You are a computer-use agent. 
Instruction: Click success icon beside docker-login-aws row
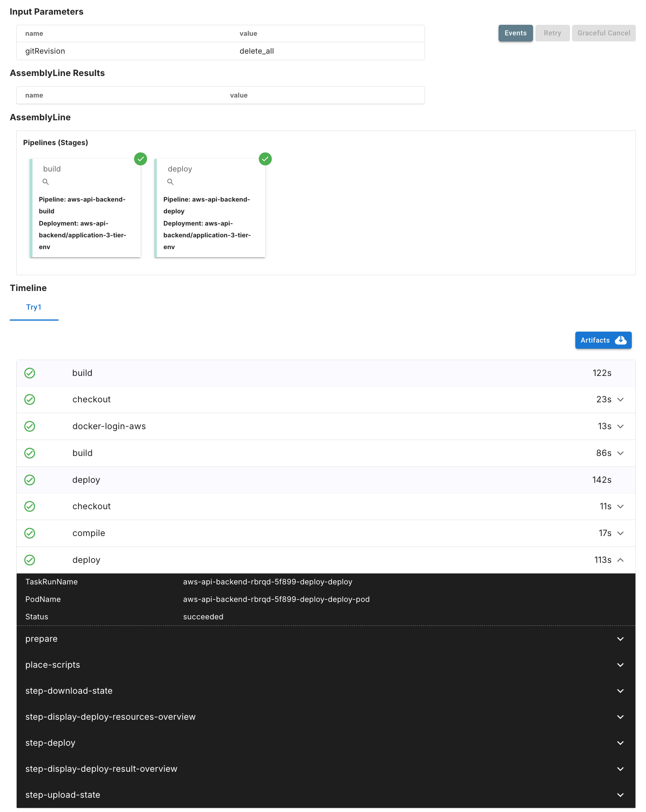(x=30, y=426)
